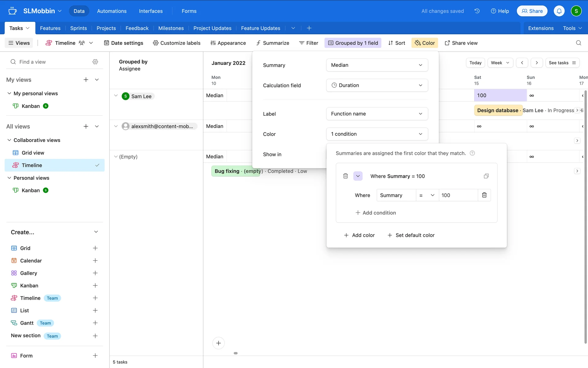The height and width of the screenshot is (368, 588).
Task: Delete the color rule with trash icon
Action: pyautogui.click(x=345, y=176)
